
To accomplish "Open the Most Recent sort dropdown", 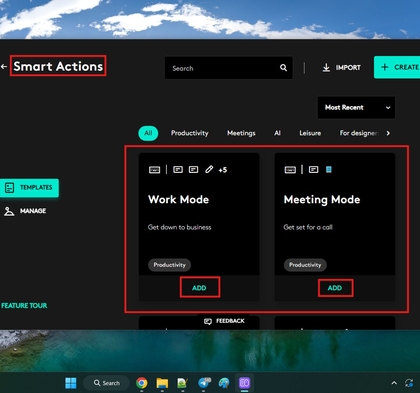I will [x=356, y=108].
